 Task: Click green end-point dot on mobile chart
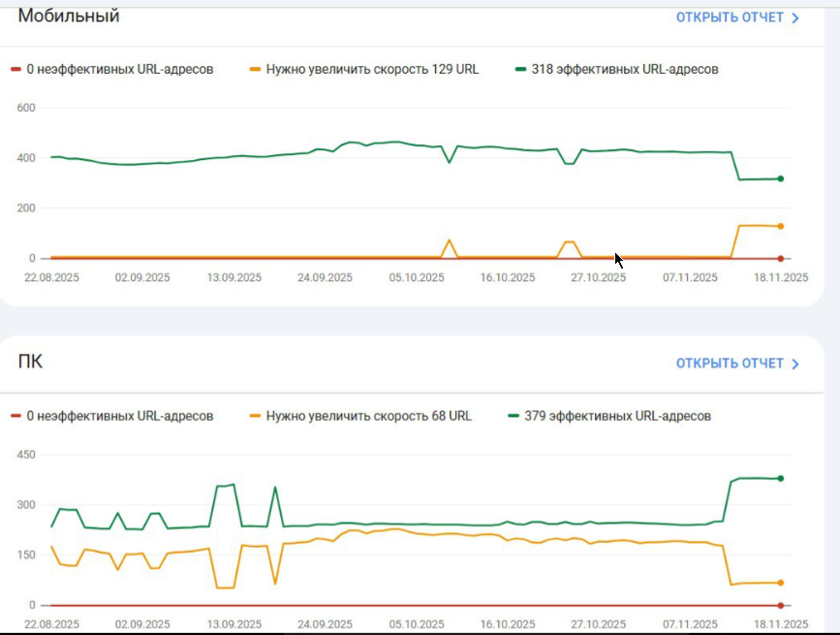(781, 179)
